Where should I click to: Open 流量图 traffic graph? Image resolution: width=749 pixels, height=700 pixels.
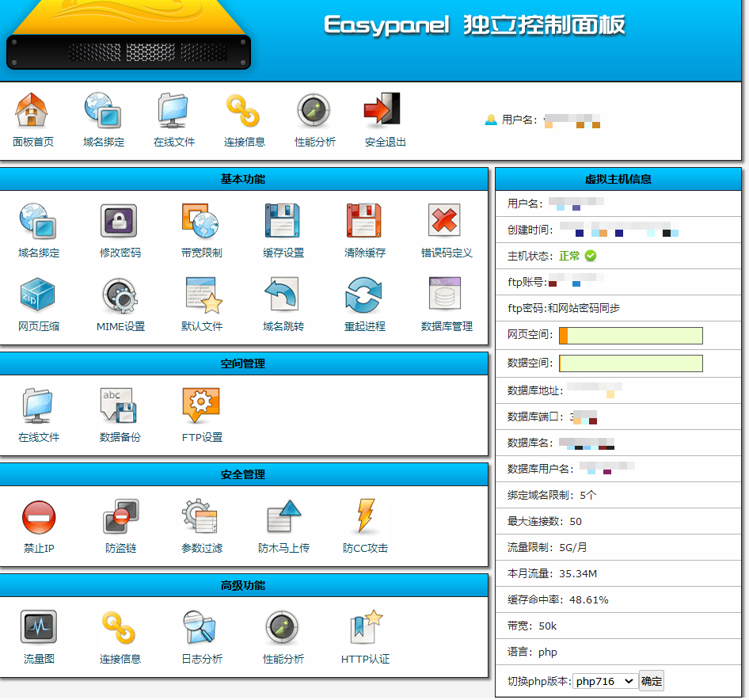click(39, 629)
